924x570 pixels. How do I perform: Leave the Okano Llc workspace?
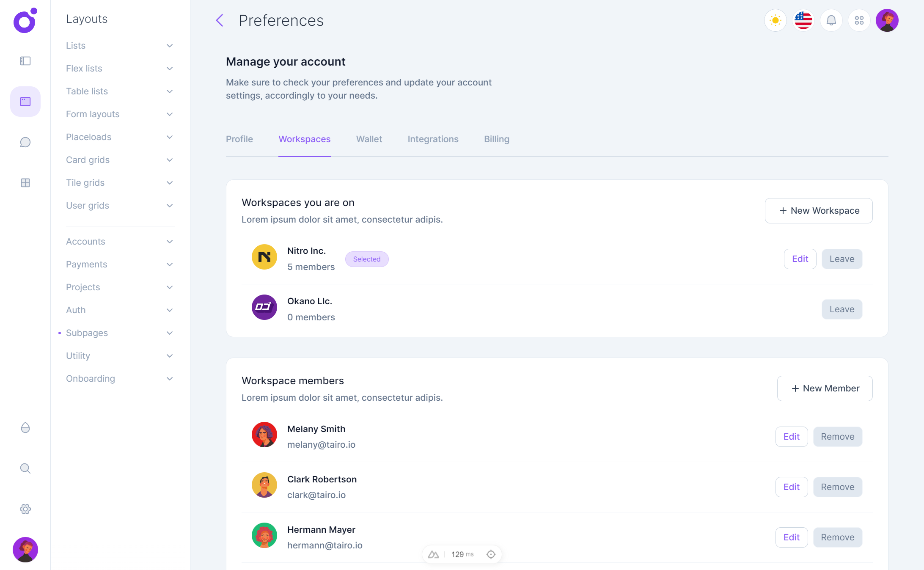[x=841, y=309]
